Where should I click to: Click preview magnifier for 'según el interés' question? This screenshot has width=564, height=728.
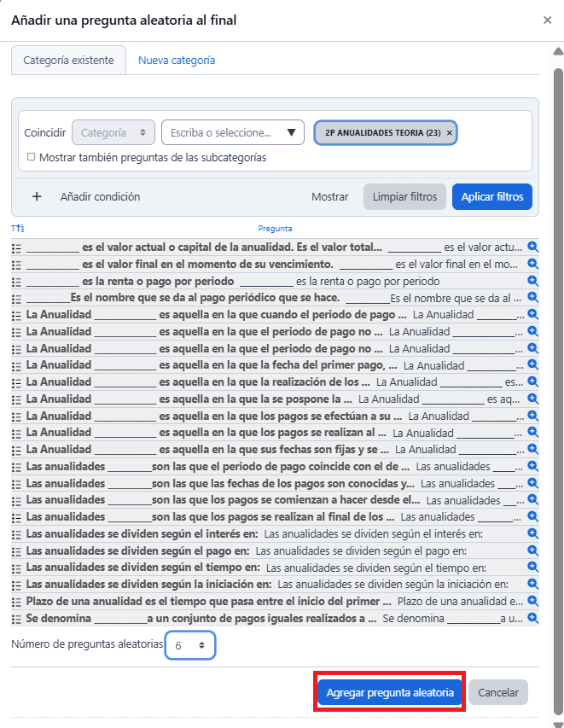tap(532, 533)
